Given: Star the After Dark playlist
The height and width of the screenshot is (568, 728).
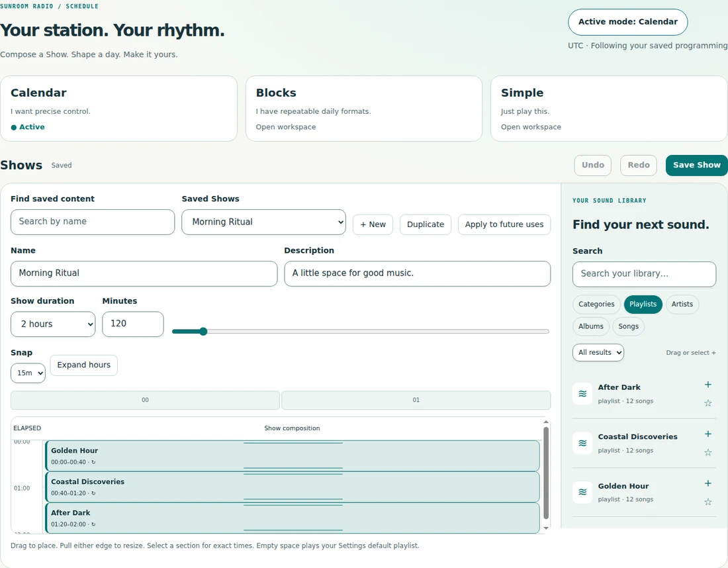Looking at the screenshot, I should point(707,403).
